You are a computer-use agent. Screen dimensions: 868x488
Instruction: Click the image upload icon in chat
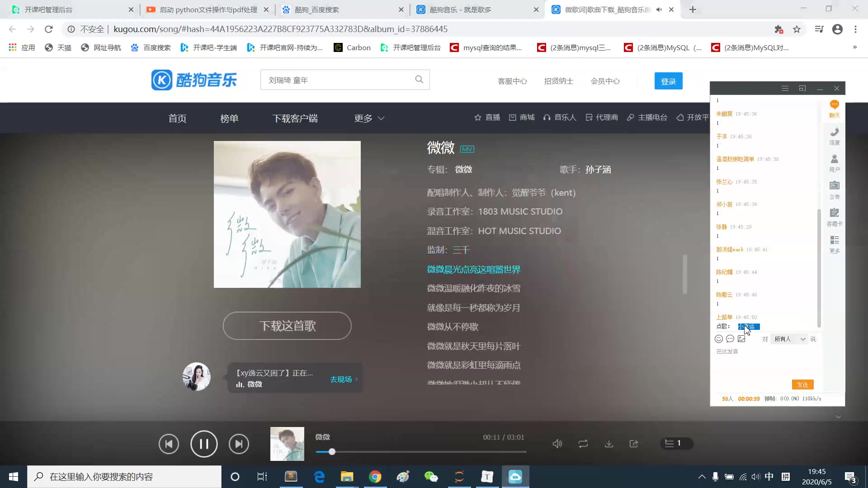(741, 339)
